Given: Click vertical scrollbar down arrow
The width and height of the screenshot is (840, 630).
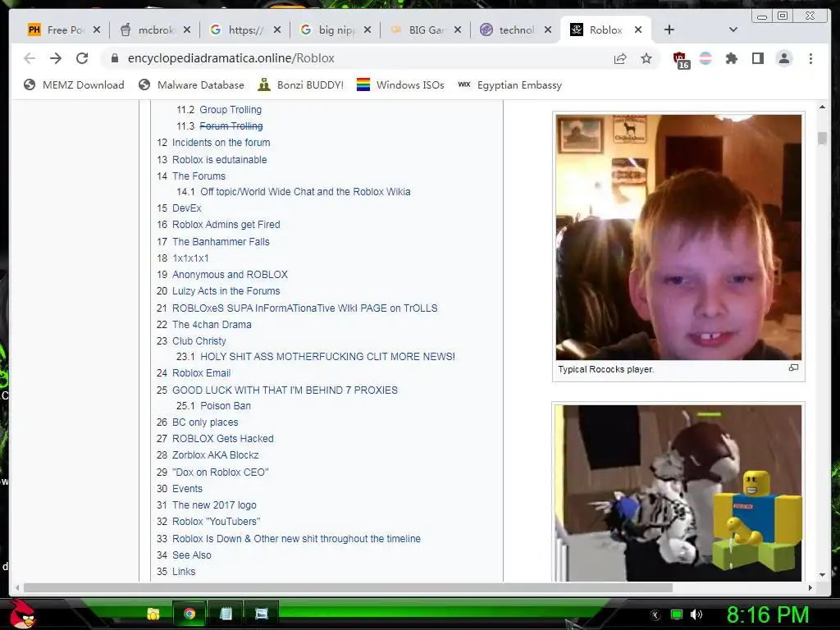Looking at the screenshot, I should coord(822,575).
